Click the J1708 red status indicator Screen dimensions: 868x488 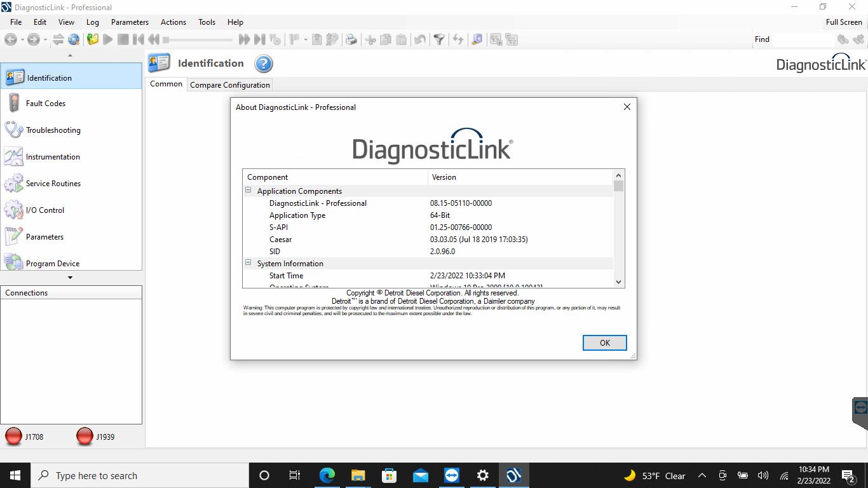(x=13, y=437)
